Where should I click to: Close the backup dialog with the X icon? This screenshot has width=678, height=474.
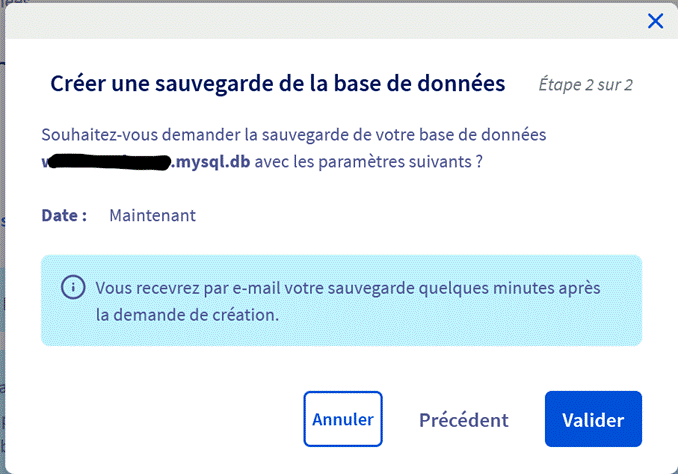click(x=656, y=21)
